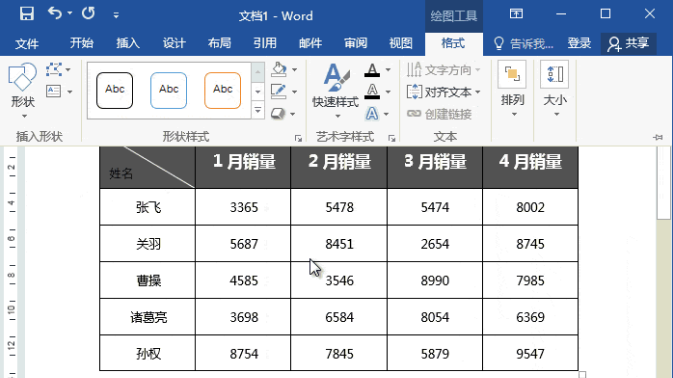Open the Shape Outline dropdown arrow

295,92
